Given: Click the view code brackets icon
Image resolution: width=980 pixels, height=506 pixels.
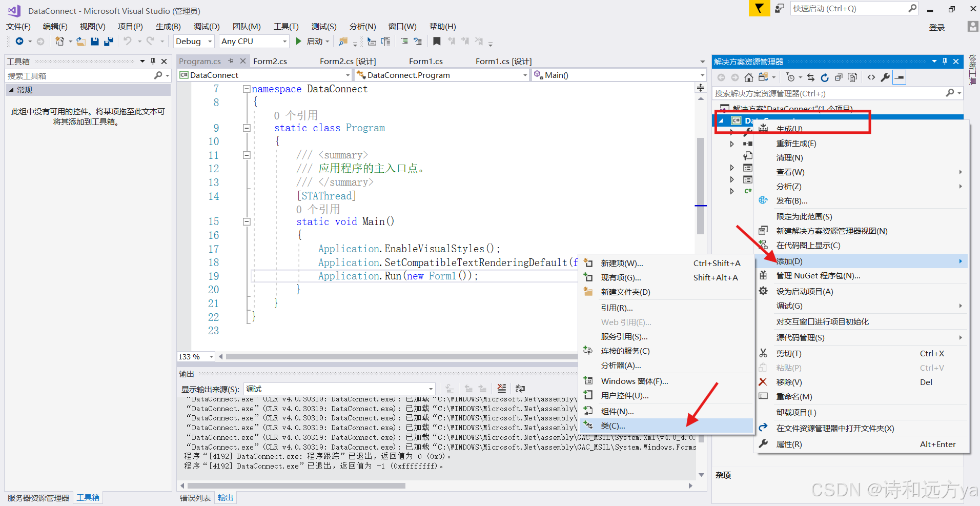Looking at the screenshot, I should (871, 77).
